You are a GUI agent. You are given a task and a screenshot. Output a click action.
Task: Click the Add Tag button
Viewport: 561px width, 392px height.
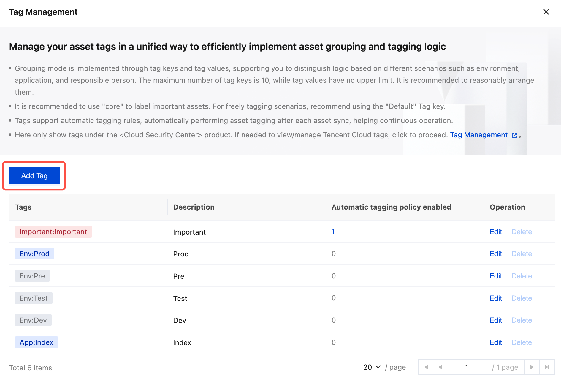34,176
